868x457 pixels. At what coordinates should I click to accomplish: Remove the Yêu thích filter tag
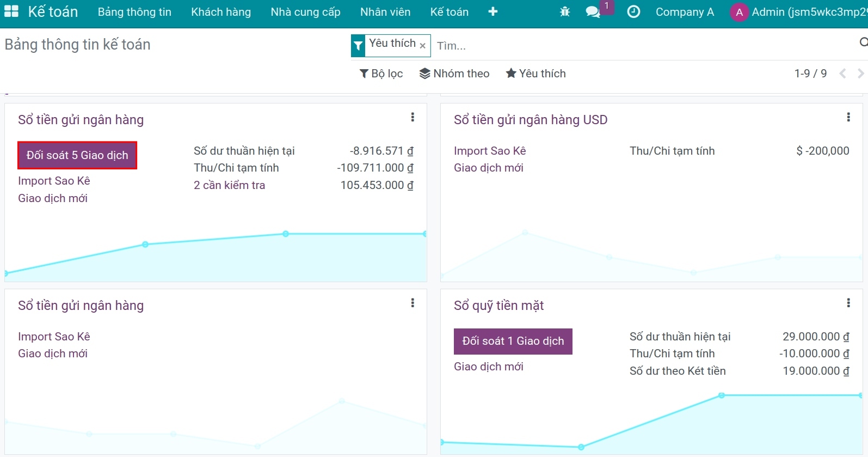[x=422, y=46]
